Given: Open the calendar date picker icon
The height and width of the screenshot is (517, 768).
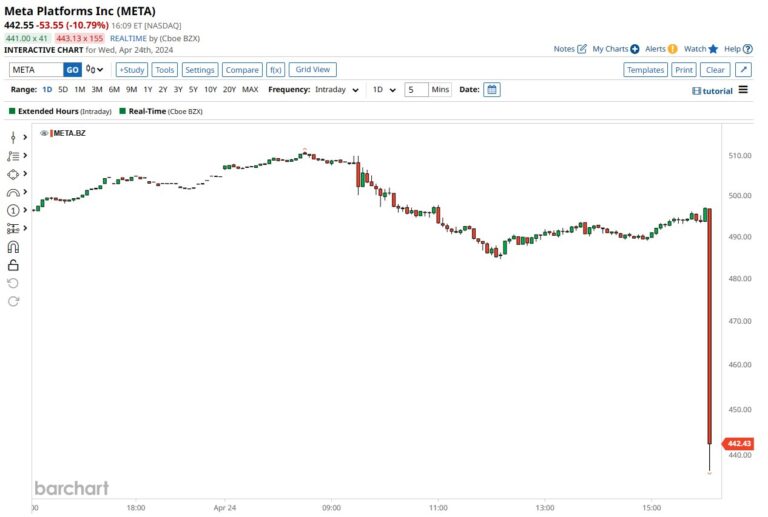Looking at the screenshot, I should pos(491,89).
